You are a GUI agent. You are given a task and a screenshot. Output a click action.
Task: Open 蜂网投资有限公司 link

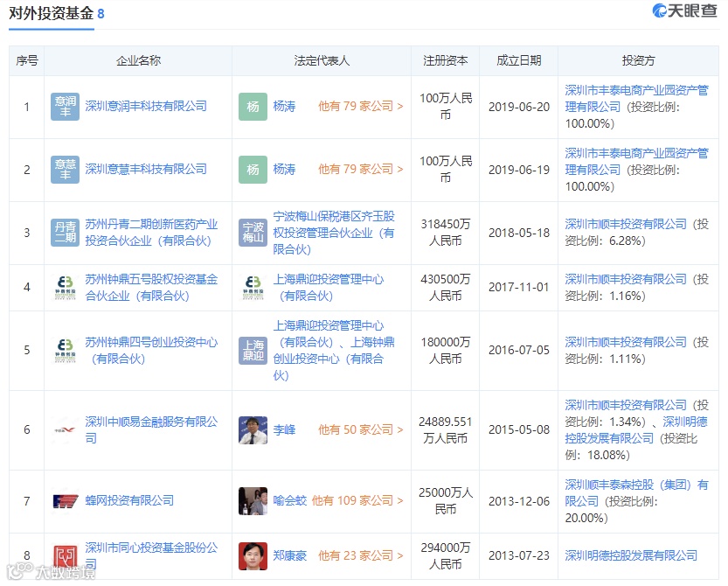point(129,500)
